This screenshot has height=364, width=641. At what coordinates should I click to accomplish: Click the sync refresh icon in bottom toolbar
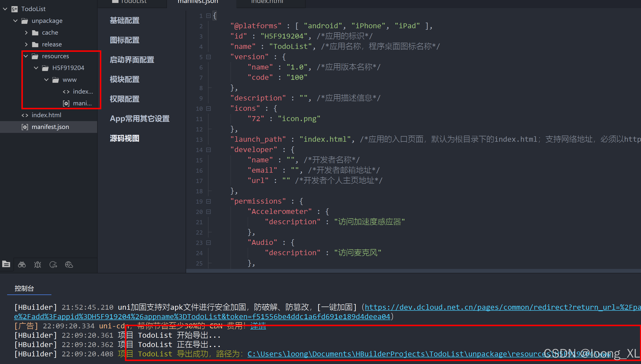[x=53, y=265]
